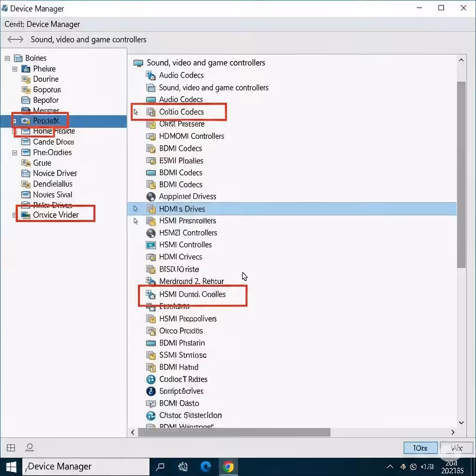476x476 pixels.
Task: Click the Chstoc Sıitstecidon globe icon
Action: point(151,415)
